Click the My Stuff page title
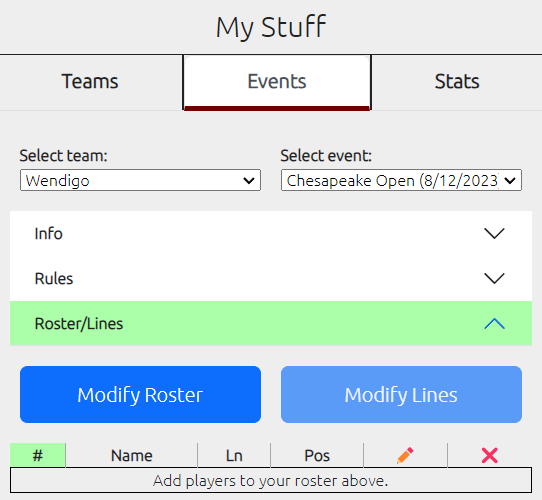This screenshot has width=542, height=500. (x=271, y=27)
